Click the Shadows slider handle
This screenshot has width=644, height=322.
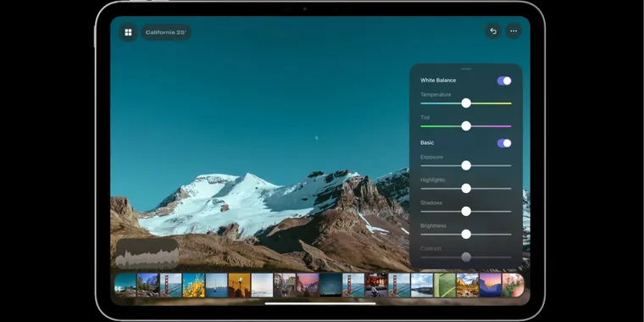(x=466, y=212)
